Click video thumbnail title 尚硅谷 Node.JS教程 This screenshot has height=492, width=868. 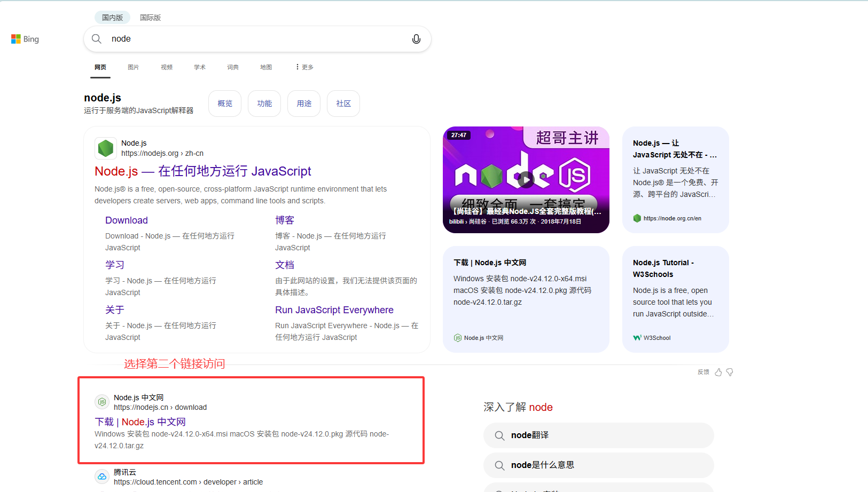(x=527, y=211)
